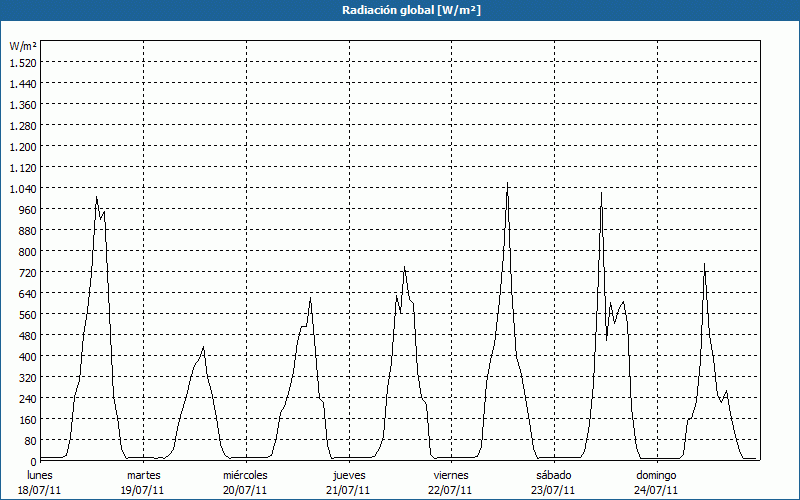Click the 21/07/11 date label
Image resolution: width=800 pixels, height=500 pixels.
pos(348,490)
